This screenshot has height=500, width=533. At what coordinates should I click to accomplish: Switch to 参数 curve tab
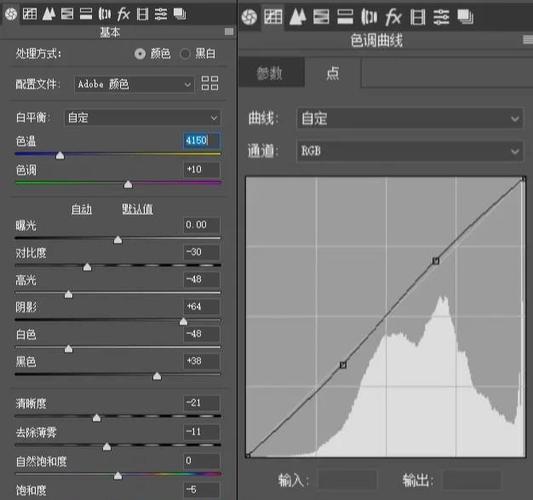[271, 73]
